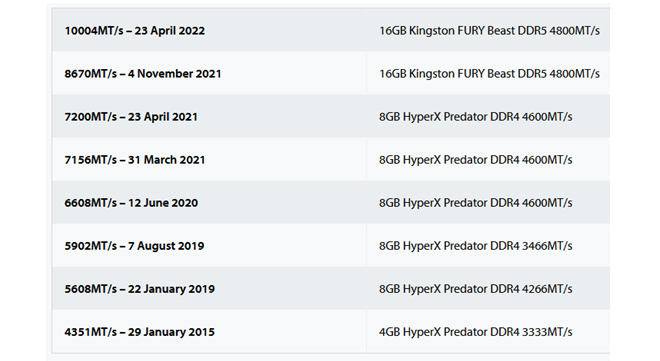Screen dimensions: 660x361
Task: Select the HyperX Predator cell beside 7200MT/s
Action: tap(488, 117)
